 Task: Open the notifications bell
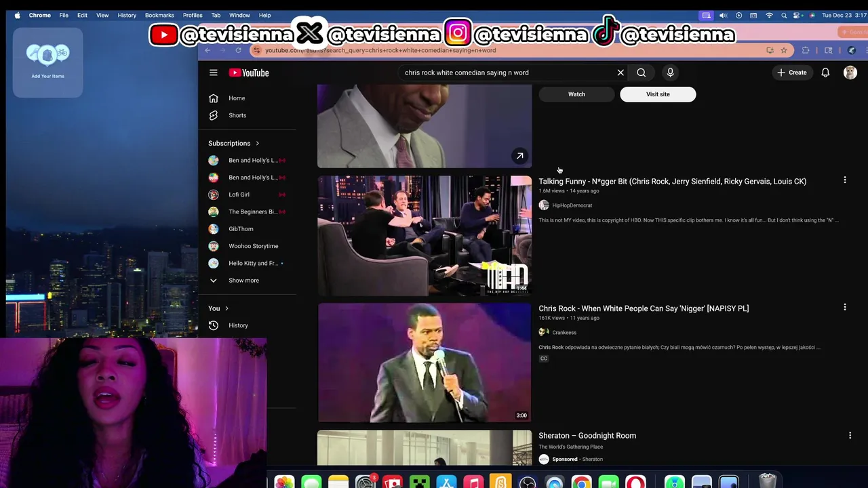825,73
